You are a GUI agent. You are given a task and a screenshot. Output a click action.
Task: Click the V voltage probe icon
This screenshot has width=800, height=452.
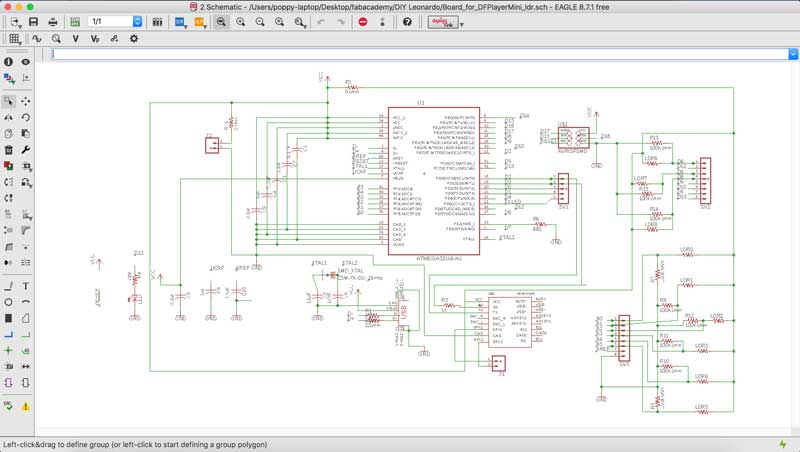click(76, 39)
